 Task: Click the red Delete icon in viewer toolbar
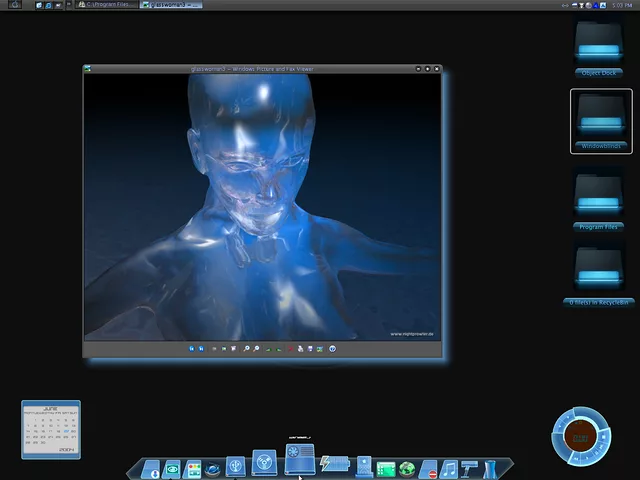(290, 349)
